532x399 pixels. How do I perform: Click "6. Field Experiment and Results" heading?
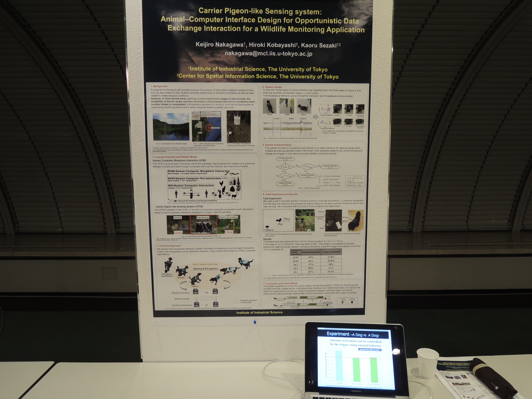click(280, 194)
